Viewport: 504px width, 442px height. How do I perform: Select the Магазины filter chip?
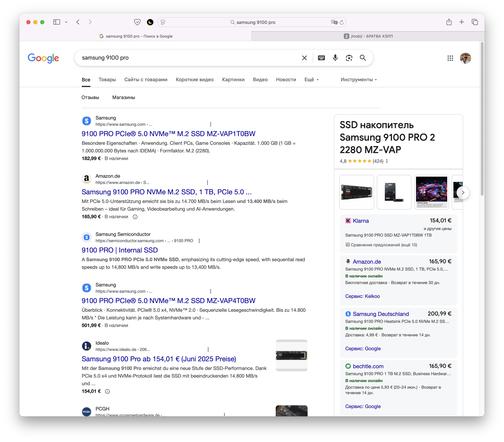[x=123, y=97]
